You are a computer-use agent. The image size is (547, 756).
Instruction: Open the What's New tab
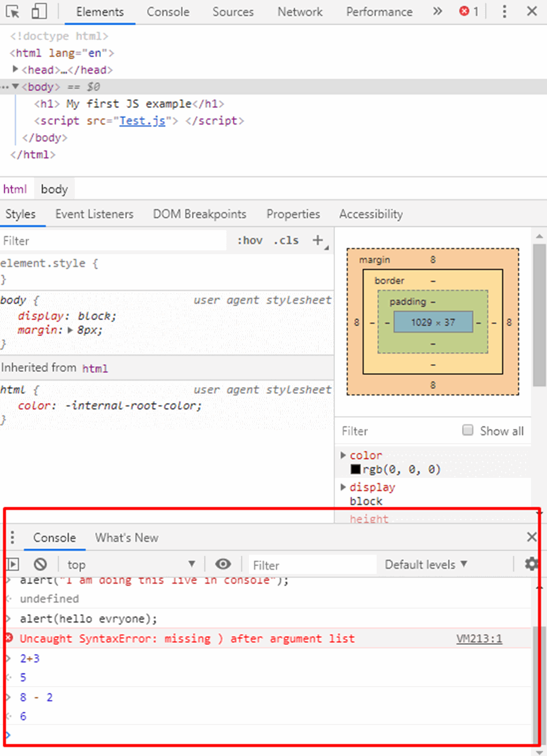tap(126, 538)
